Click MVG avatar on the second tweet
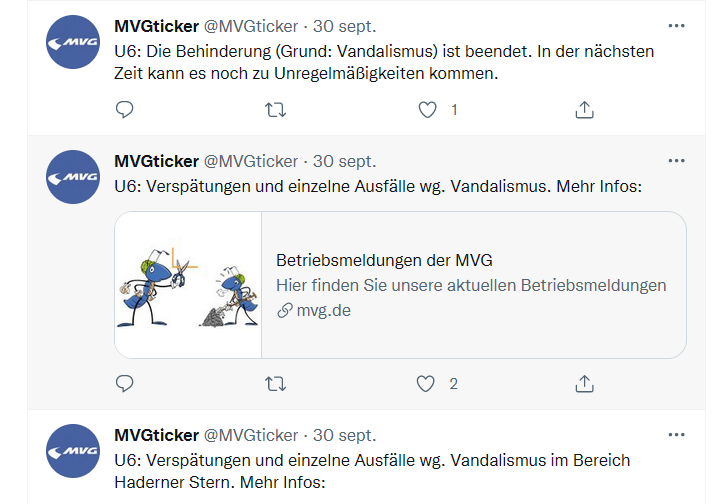Screen dimensions: 715x504 [73, 178]
